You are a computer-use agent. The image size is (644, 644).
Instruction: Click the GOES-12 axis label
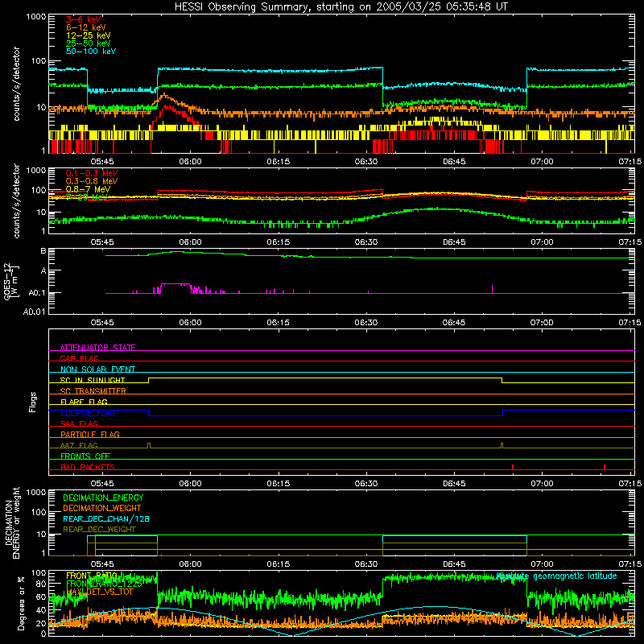pos(11,281)
